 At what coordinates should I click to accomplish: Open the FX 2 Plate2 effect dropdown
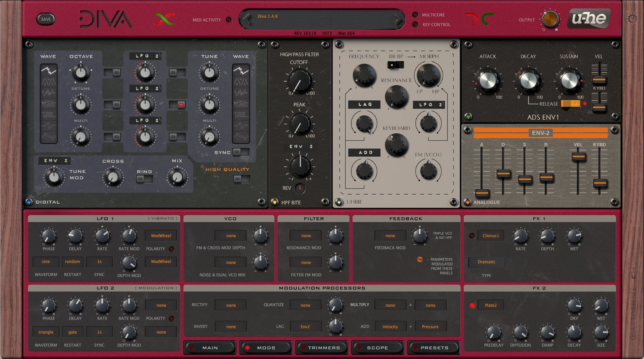tap(491, 305)
